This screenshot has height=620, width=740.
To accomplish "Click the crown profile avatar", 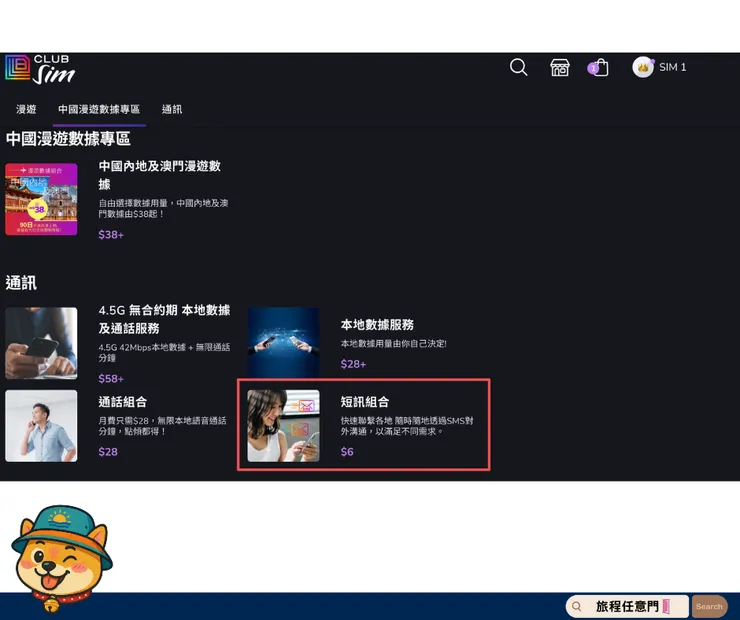I will point(643,67).
